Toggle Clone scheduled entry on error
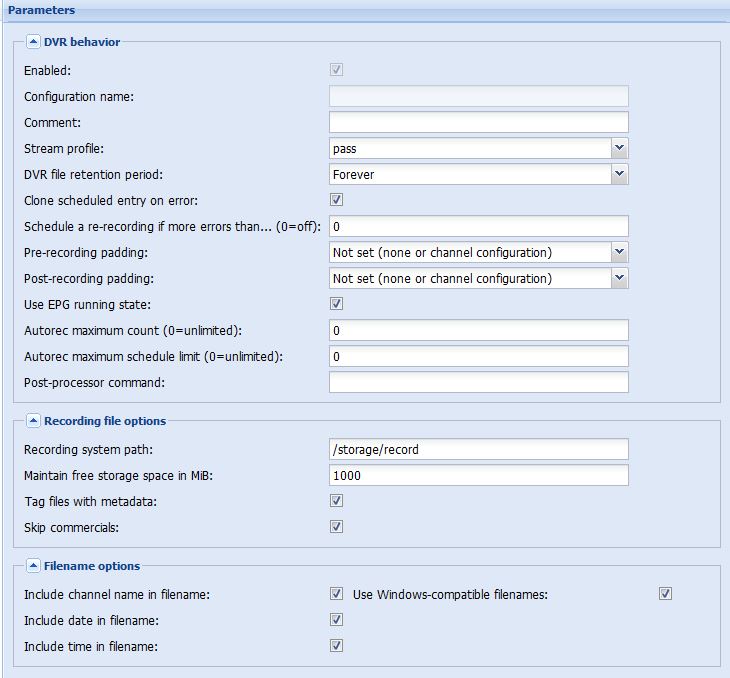Image resolution: width=730 pixels, height=678 pixels. [x=337, y=200]
